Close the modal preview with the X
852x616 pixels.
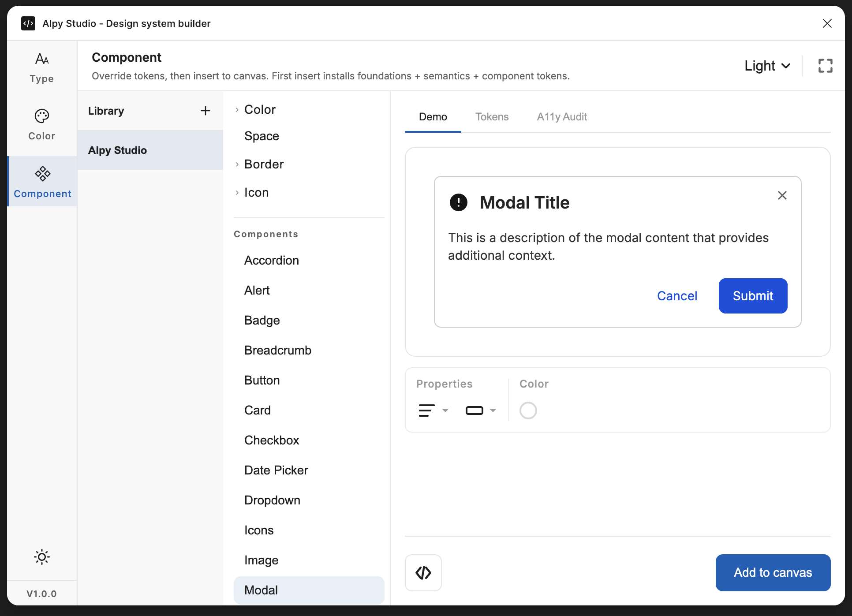[782, 195]
